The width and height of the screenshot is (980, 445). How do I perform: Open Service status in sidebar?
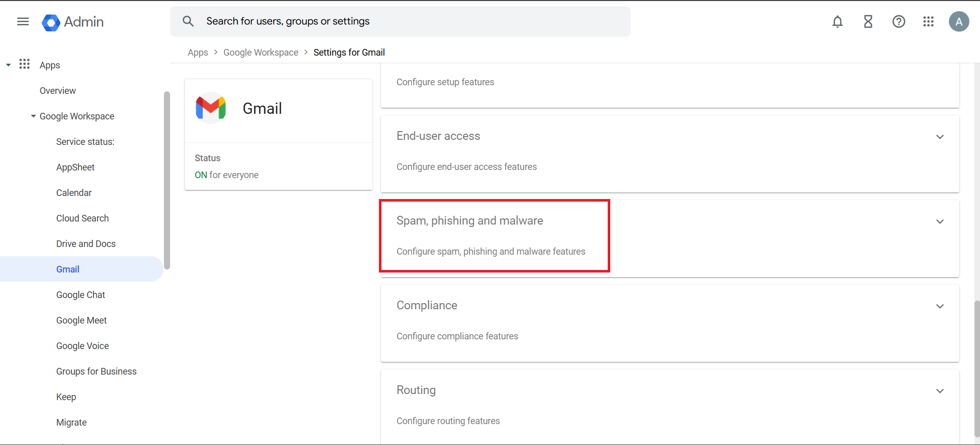pyautogui.click(x=85, y=142)
